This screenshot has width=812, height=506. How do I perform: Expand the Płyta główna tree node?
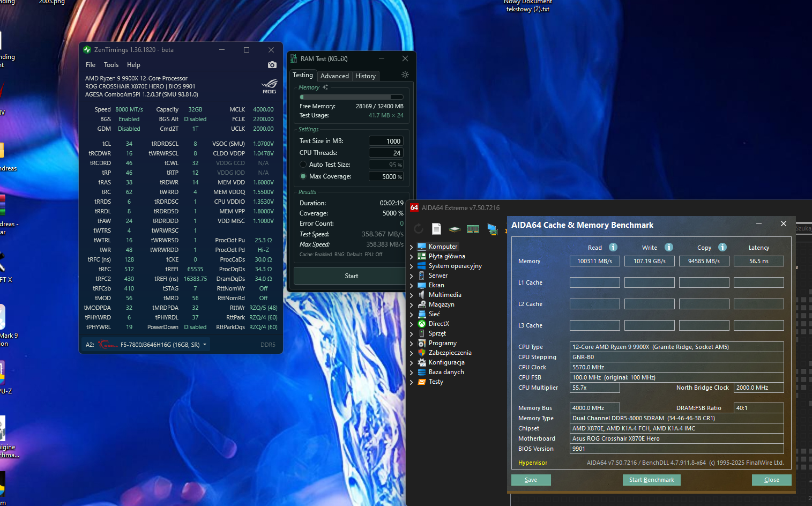[412, 257]
